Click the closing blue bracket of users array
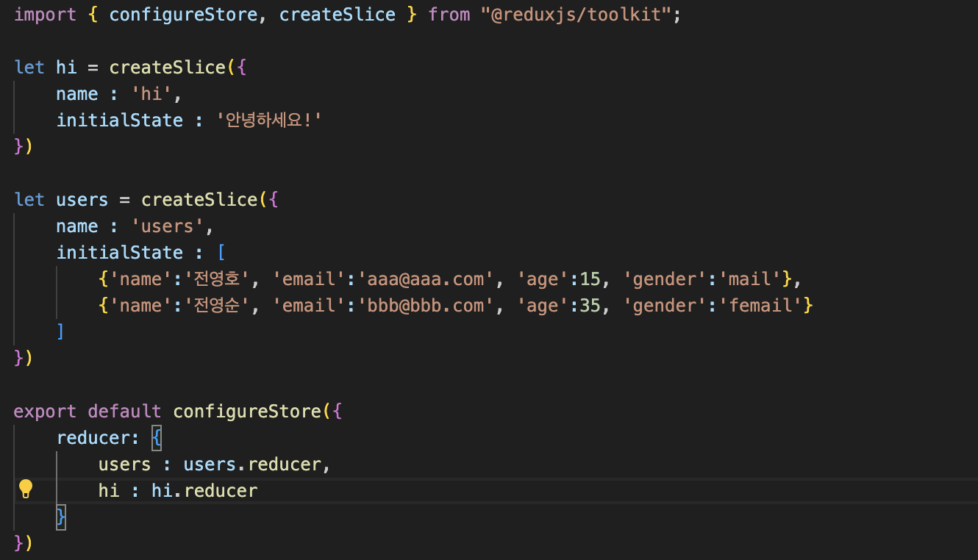 [60, 332]
